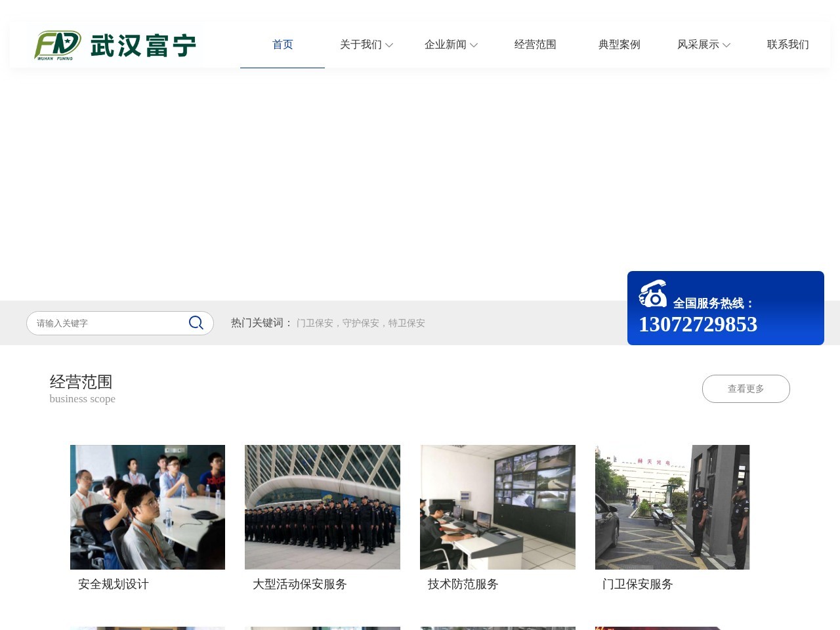Open the 大型活动保安服务 photo
Image resolution: width=840 pixels, height=630 pixels.
pyautogui.click(x=322, y=507)
